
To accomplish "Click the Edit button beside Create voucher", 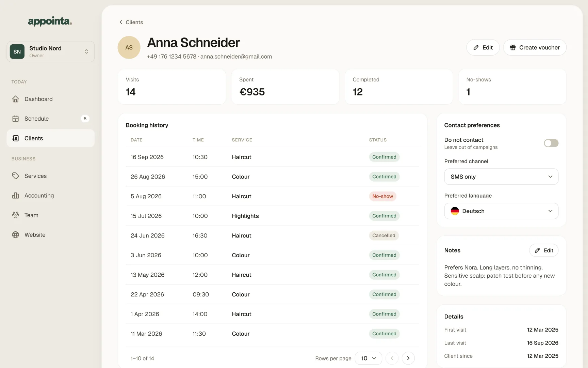I will [483, 47].
